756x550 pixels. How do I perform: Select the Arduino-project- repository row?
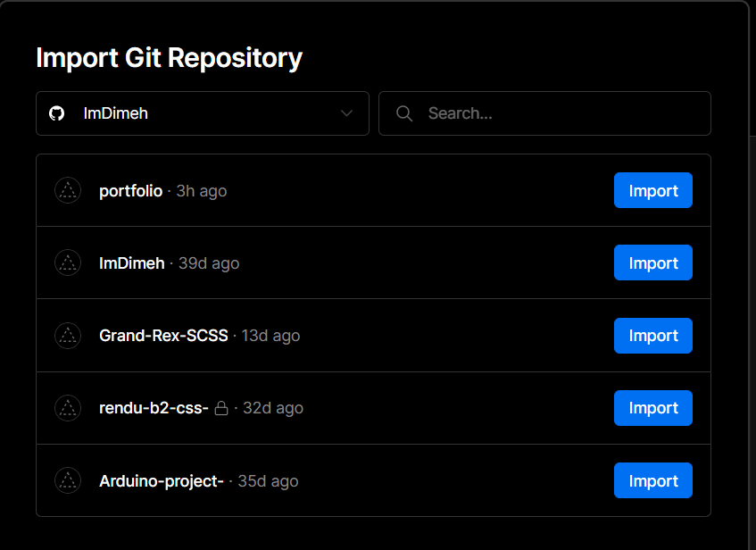point(357,480)
